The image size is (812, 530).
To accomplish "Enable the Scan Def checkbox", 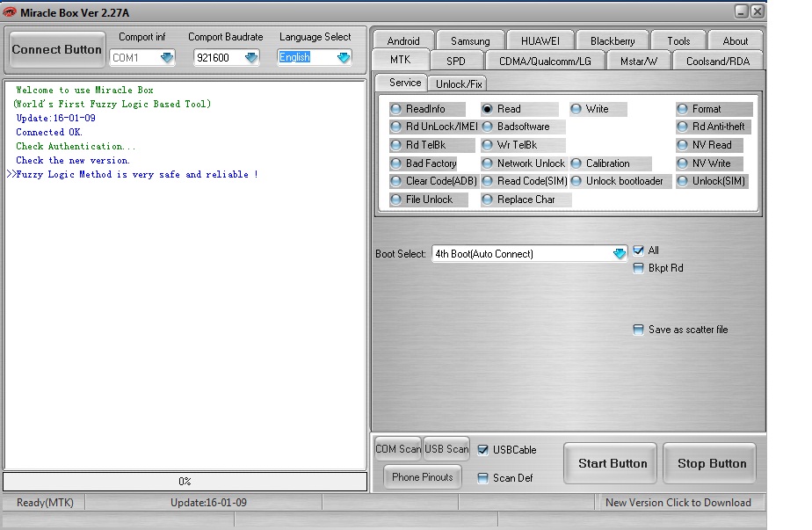I will click(x=482, y=478).
